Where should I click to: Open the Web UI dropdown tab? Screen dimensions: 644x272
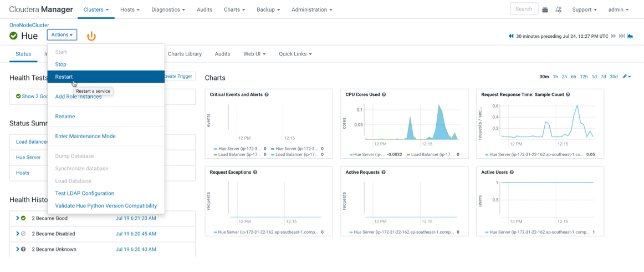click(254, 54)
